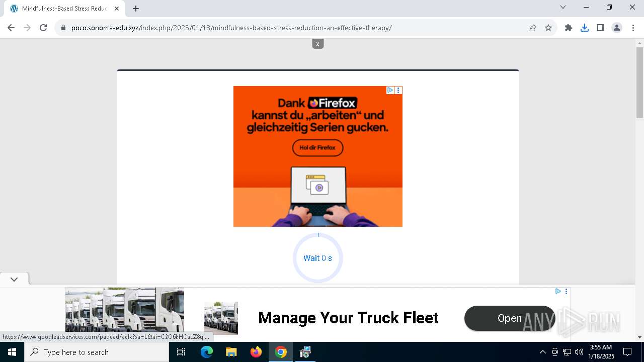Open a new browser tab
644x362 pixels.
136,9
